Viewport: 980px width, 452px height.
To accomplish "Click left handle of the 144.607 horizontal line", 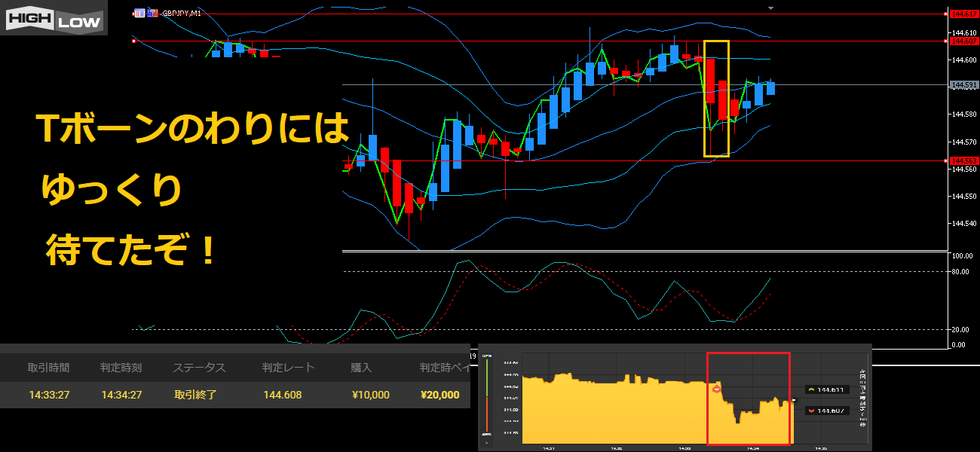I will [x=133, y=41].
